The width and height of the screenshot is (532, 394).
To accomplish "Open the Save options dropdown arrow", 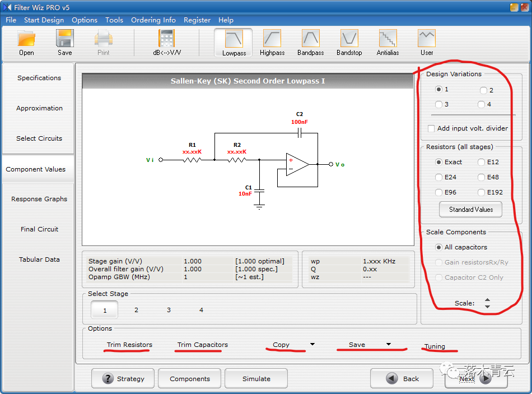I will [x=388, y=344].
